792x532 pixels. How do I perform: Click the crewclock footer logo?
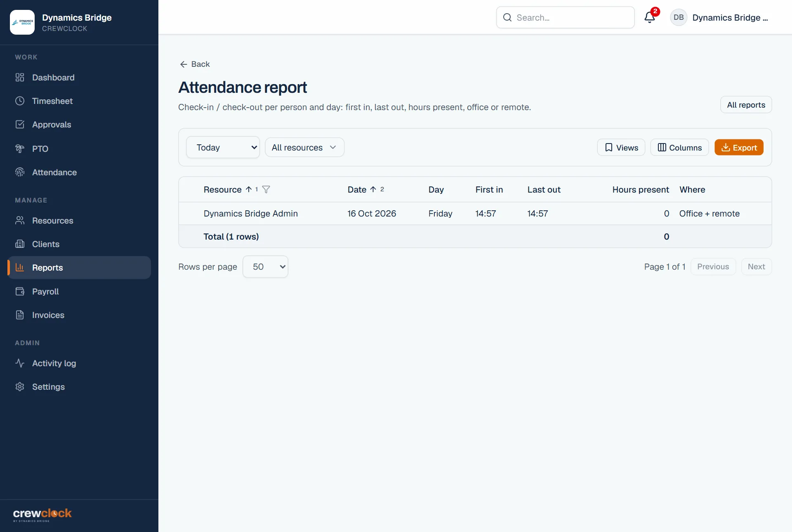tap(42, 515)
